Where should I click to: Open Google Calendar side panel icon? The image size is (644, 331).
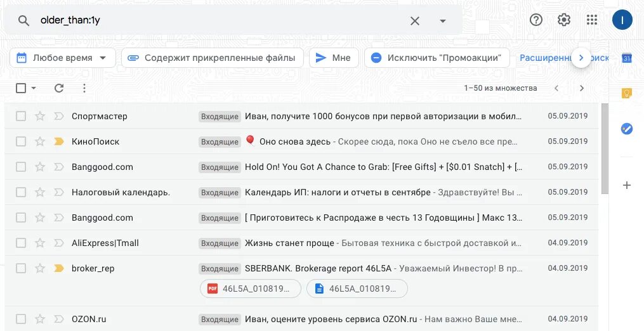click(627, 58)
